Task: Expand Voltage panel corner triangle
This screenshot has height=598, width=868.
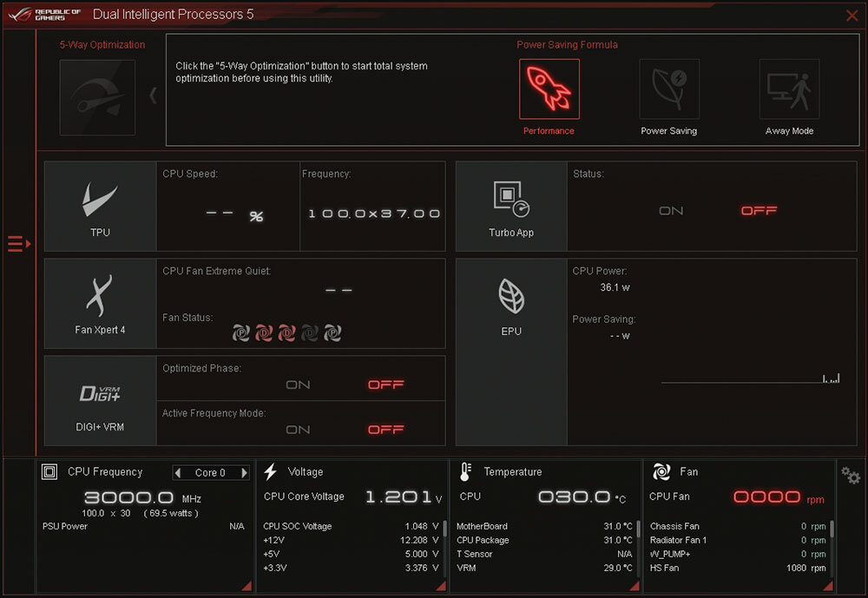Action: click(441, 586)
